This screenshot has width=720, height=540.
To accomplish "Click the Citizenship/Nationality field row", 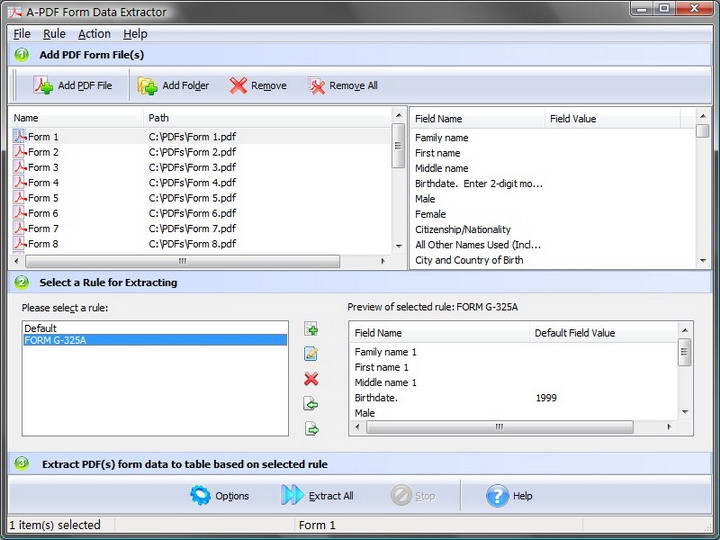I will [x=553, y=230].
